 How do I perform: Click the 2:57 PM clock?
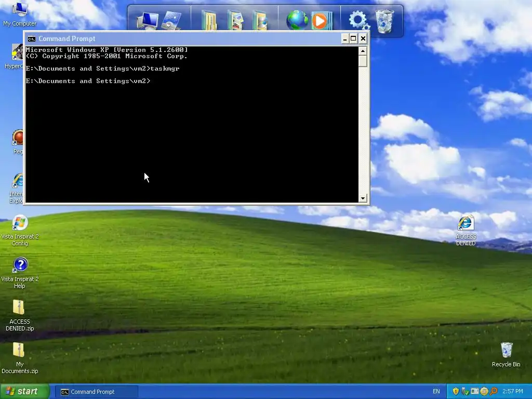click(x=513, y=391)
